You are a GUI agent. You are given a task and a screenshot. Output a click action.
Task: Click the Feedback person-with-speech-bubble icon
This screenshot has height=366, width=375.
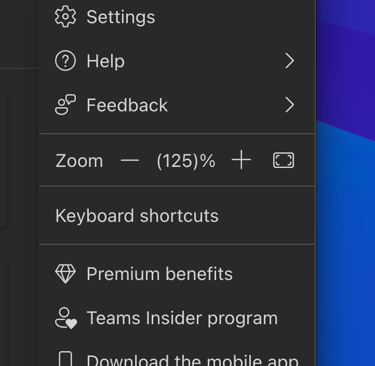(65, 105)
